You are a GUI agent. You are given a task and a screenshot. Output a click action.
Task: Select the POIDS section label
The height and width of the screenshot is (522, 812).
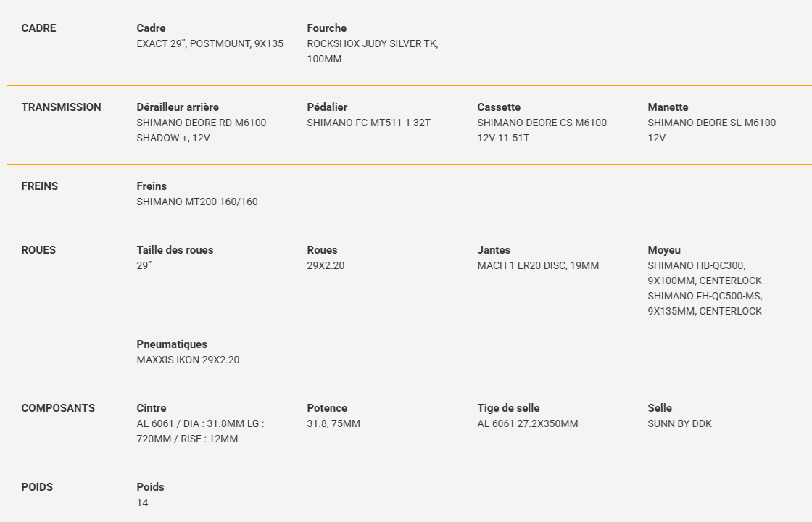pyautogui.click(x=37, y=486)
